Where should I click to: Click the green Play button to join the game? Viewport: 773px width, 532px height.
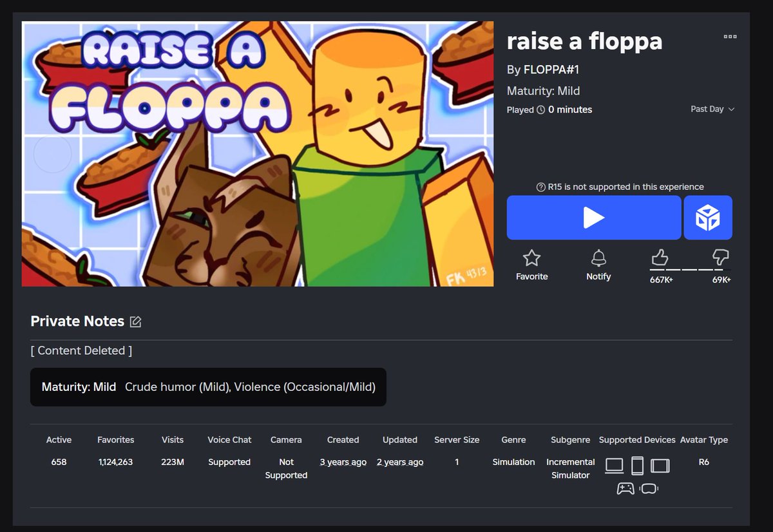coord(593,217)
